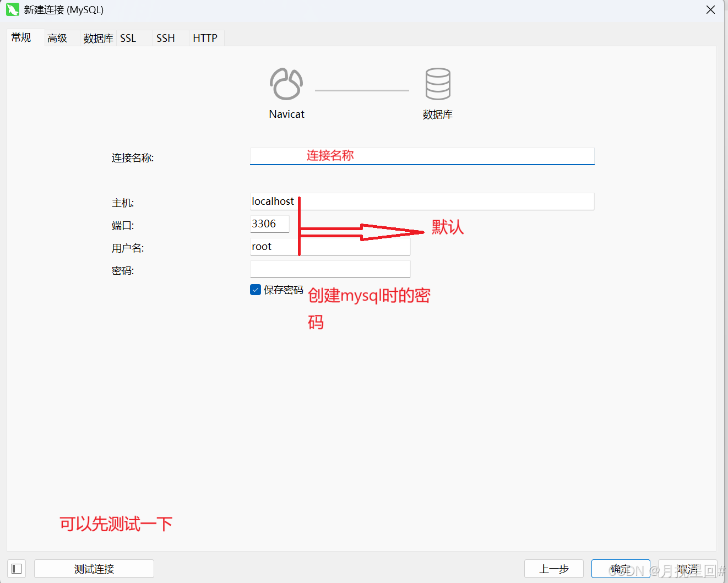Click the 端口: label
The image size is (728, 583).
coord(123,226)
